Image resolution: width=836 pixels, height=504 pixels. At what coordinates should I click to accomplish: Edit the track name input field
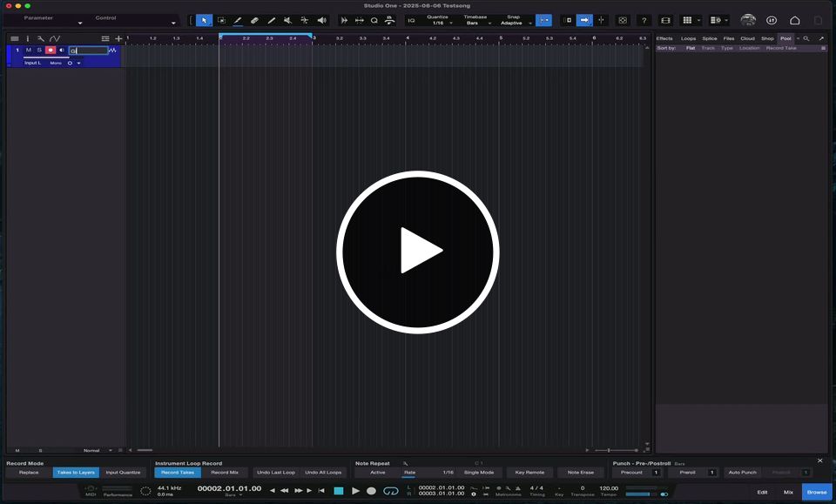pos(89,50)
